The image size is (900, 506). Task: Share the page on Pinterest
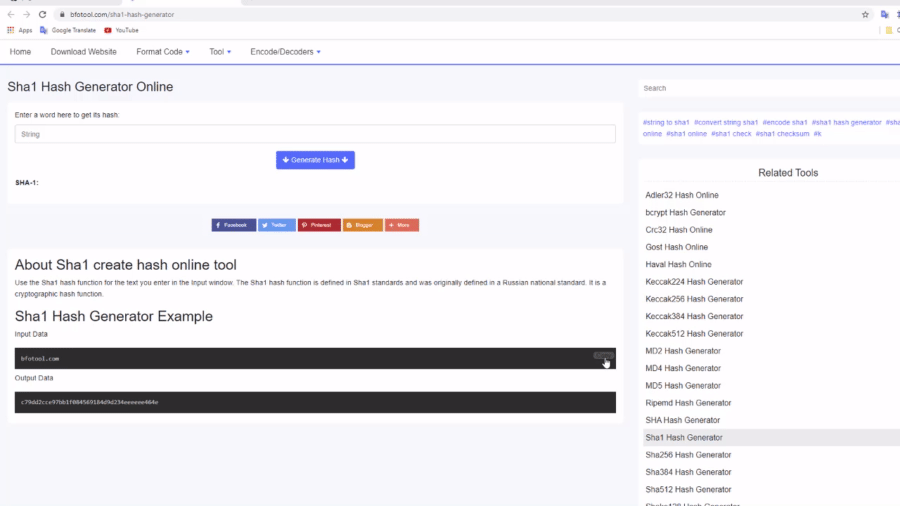319,225
